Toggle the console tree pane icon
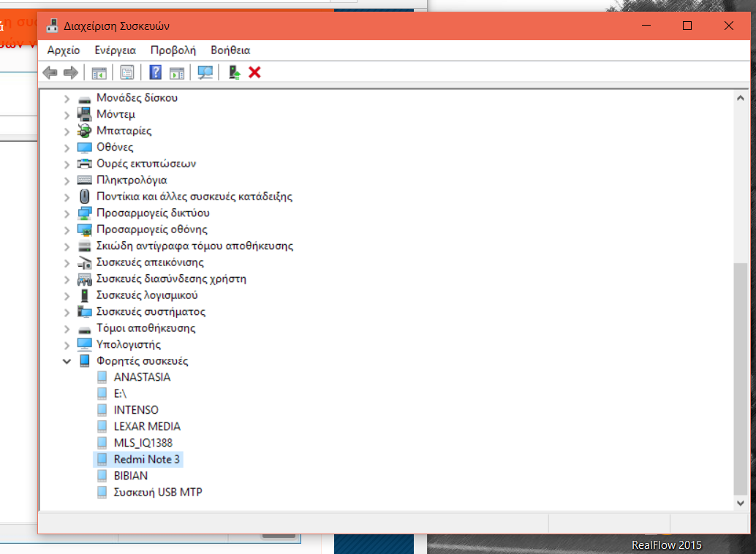756x554 pixels. click(x=99, y=73)
